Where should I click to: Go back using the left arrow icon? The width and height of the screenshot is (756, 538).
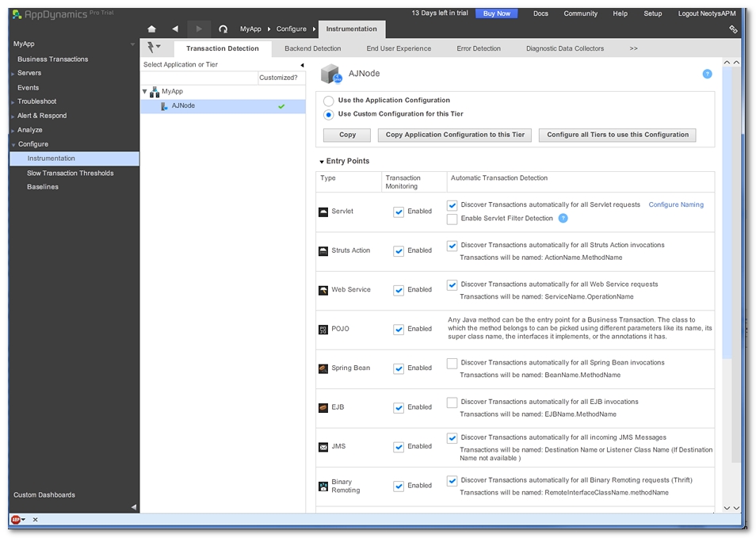tap(175, 29)
